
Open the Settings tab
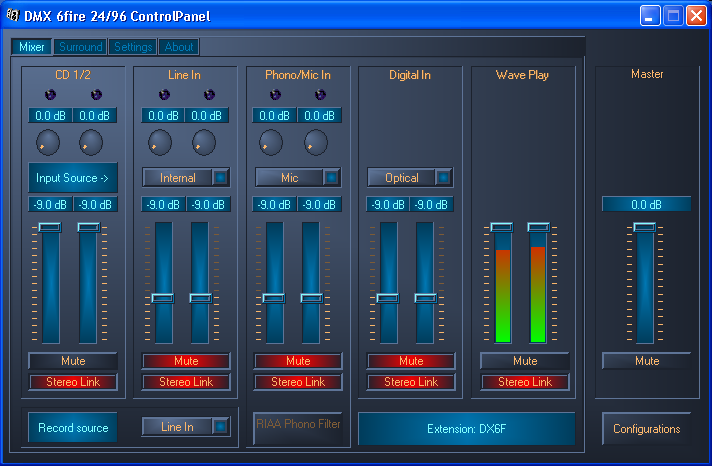pos(133,47)
